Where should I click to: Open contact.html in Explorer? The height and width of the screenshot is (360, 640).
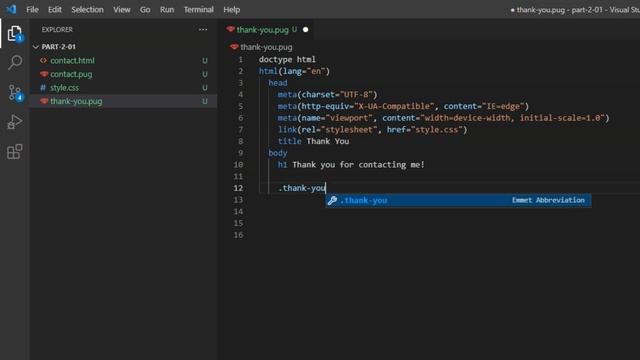tap(72, 60)
